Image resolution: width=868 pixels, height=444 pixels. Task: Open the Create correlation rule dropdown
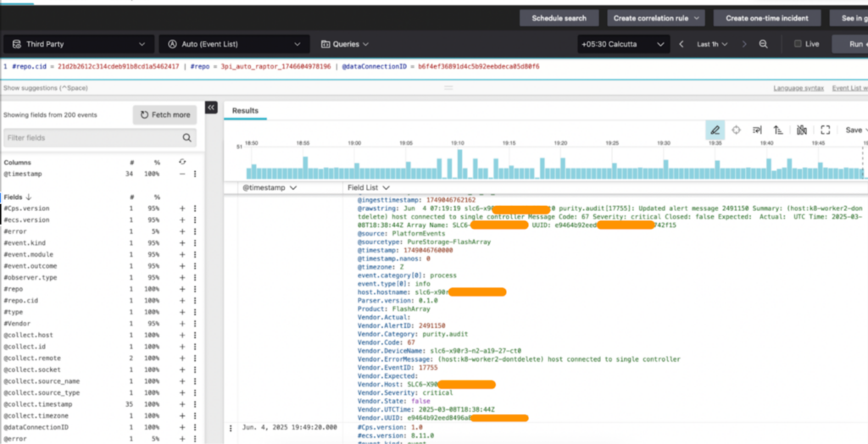click(656, 19)
